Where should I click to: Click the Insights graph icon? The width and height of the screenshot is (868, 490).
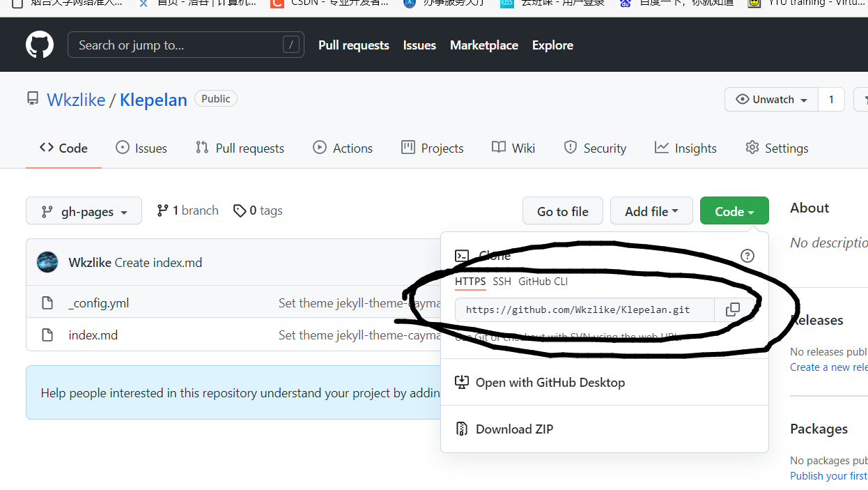point(662,147)
